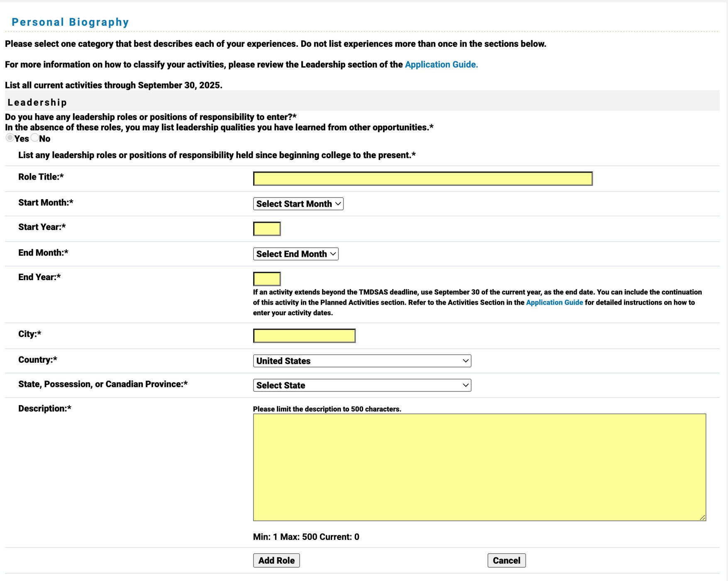The height and width of the screenshot is (581, 728).
Task: Click the Add Role button
Action: 276,560
